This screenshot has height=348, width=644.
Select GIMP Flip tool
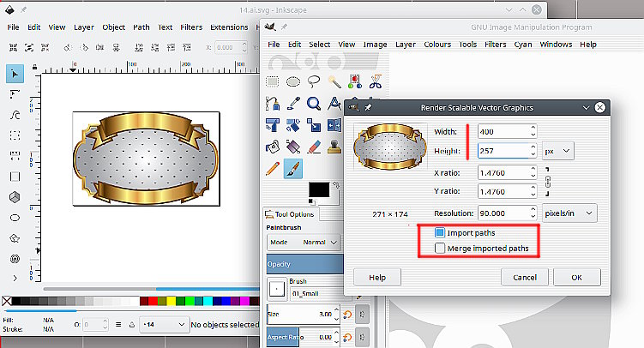tap(334, 125)
